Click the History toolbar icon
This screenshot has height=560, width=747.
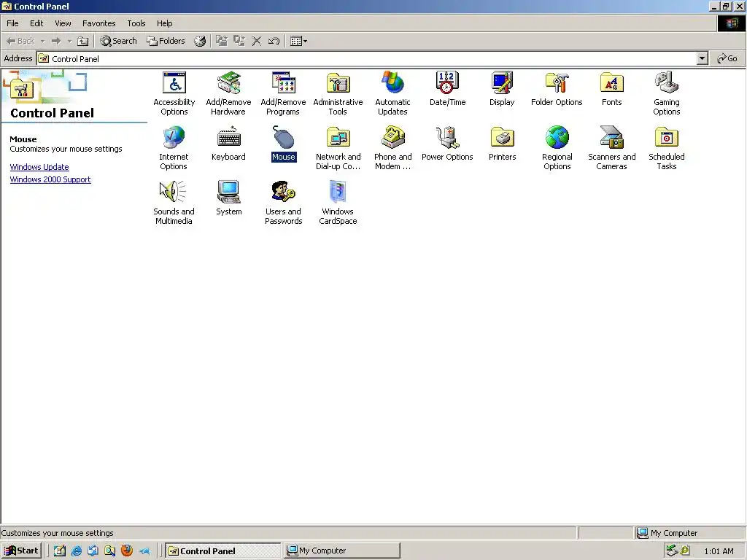pyautogui.click(x=200, y=41)
